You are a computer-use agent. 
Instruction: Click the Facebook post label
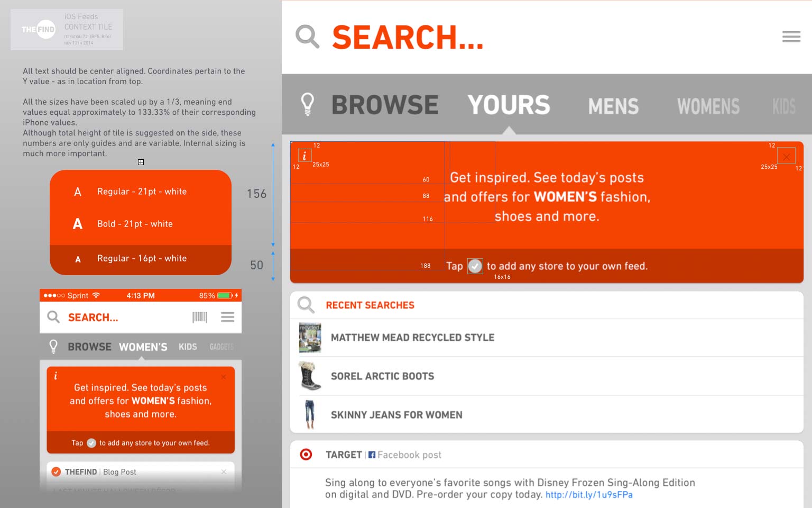(x=409, y=455)
